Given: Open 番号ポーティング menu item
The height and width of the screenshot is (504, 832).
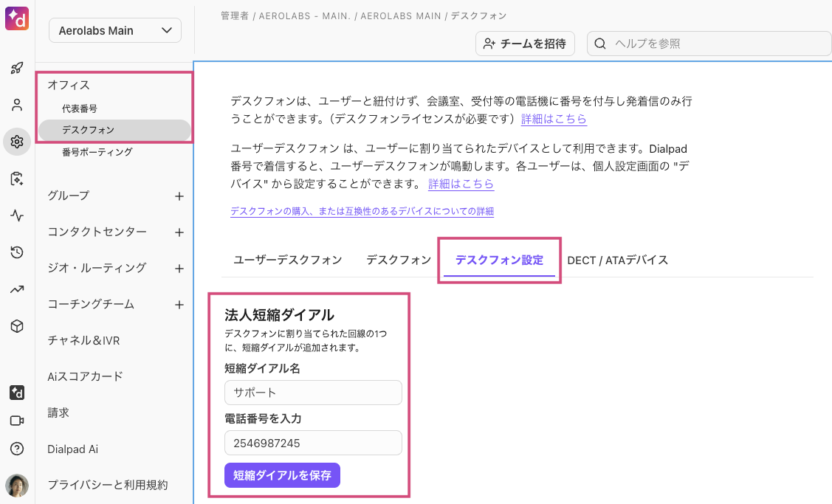Looking at the screenshot, I should point(97,152).
